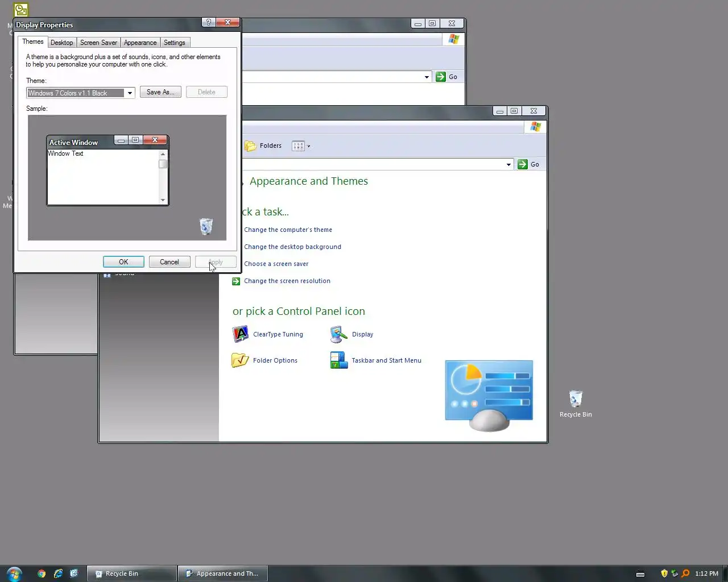Switch to the Appearance tab
Screen dimensions: 728x582
click(140, 43)
